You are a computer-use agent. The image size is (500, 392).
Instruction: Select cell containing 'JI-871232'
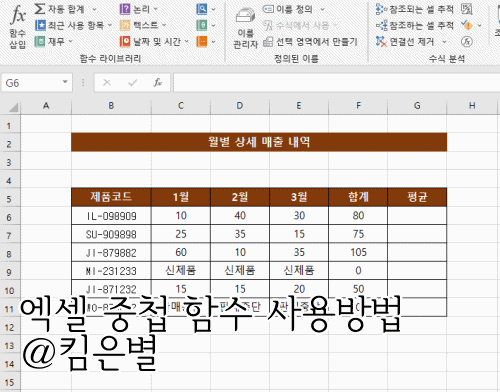pos(111,289)
